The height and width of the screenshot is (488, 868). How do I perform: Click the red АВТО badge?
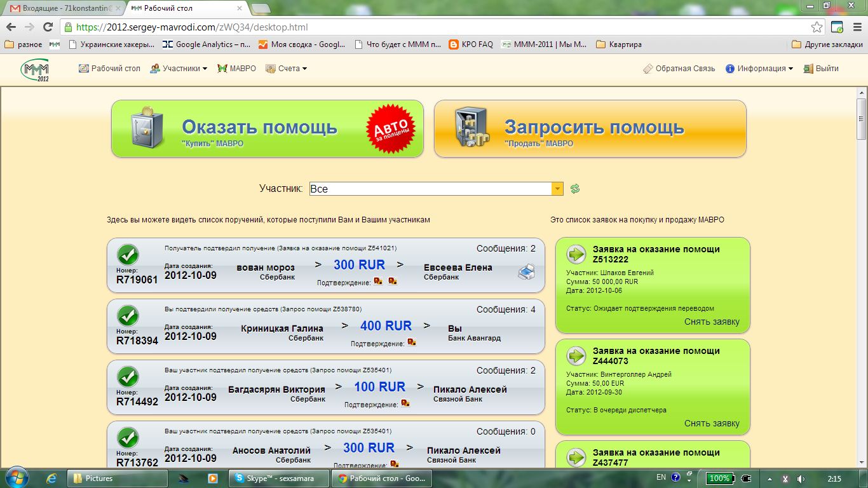click(391, 129)
